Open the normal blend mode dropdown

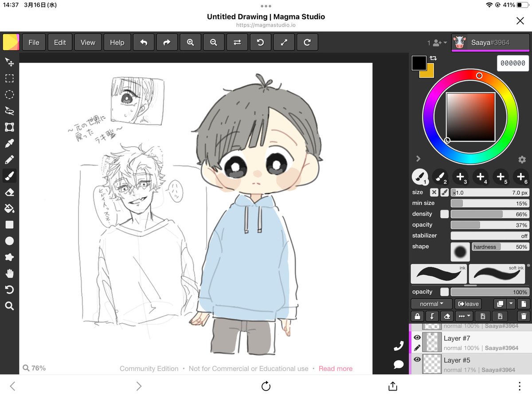tap(431, 304)
